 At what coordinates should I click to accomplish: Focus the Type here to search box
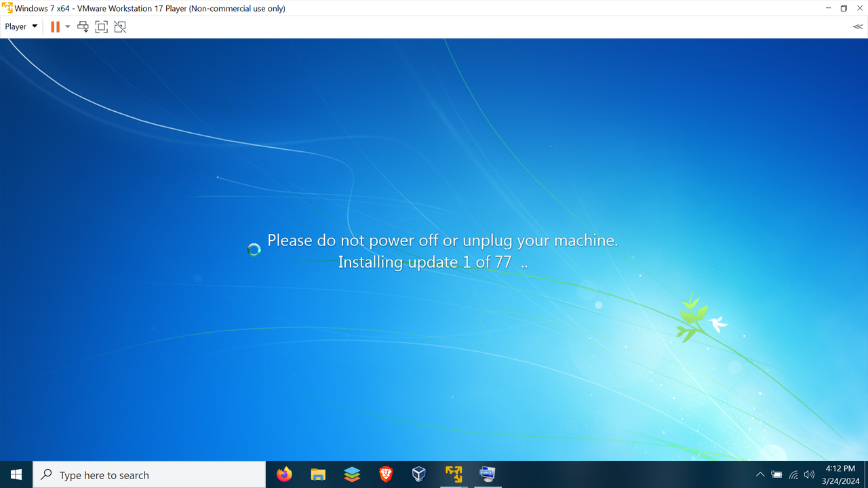[x=149, y=474]
